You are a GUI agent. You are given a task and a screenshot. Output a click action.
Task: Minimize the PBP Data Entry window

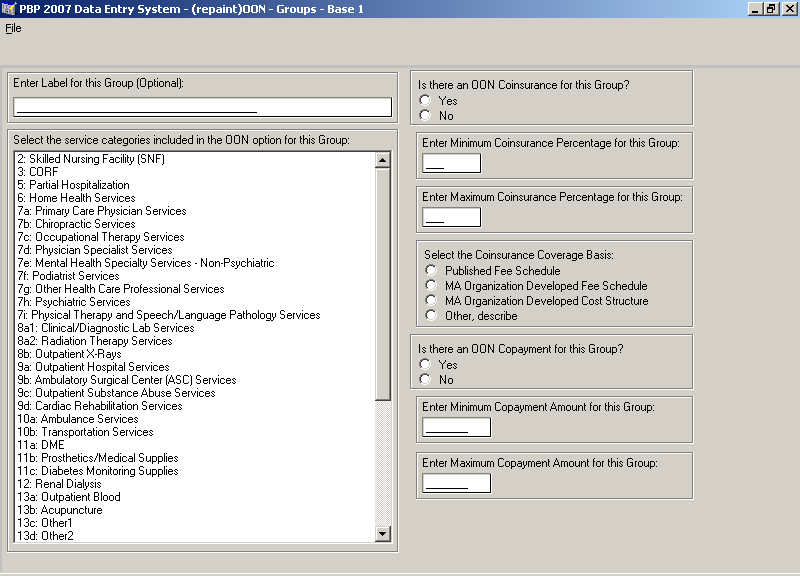(755, 9)
